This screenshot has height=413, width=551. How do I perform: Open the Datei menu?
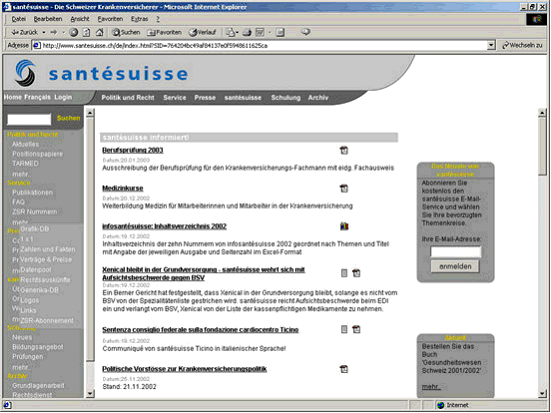[x=19, y=19]
